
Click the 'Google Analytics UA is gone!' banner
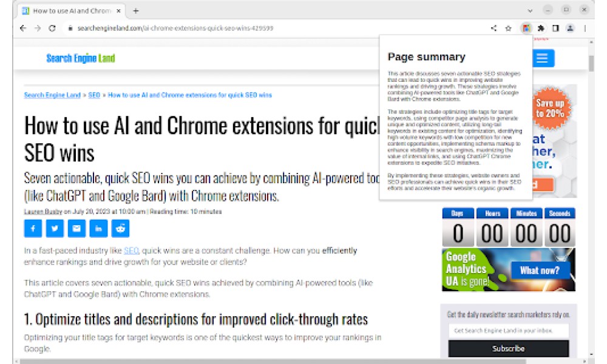click(508, 269)
